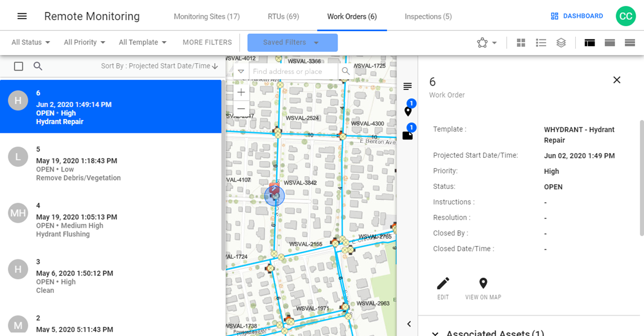Open the Dashboard link
The width and height of the screenshot is (644, 336).
pos(577,16)
